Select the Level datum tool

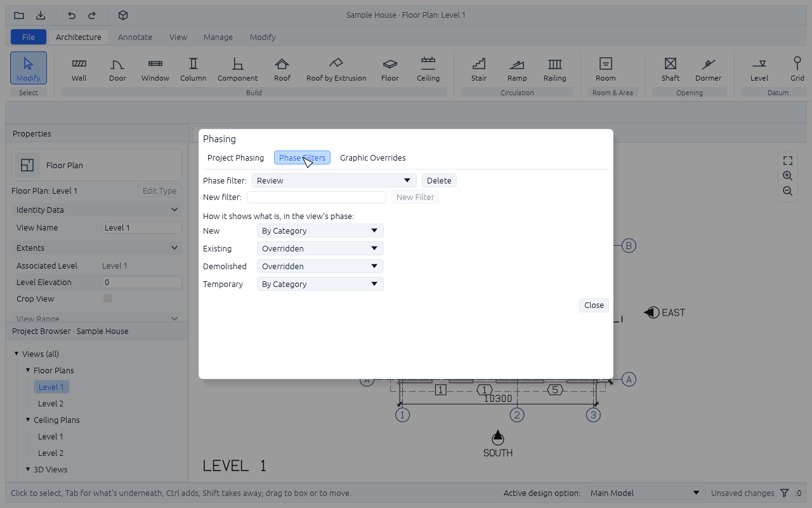[759, 69]
